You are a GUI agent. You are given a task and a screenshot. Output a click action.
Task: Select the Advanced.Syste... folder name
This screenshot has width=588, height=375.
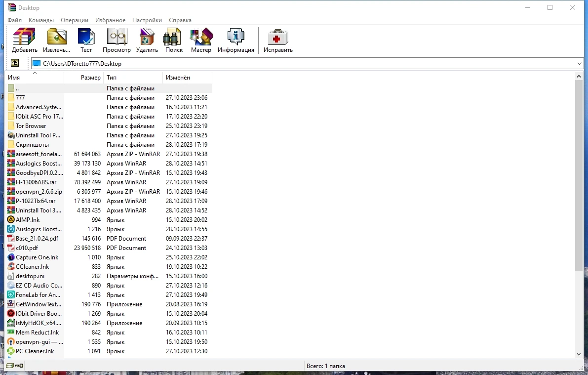[38, 107]
